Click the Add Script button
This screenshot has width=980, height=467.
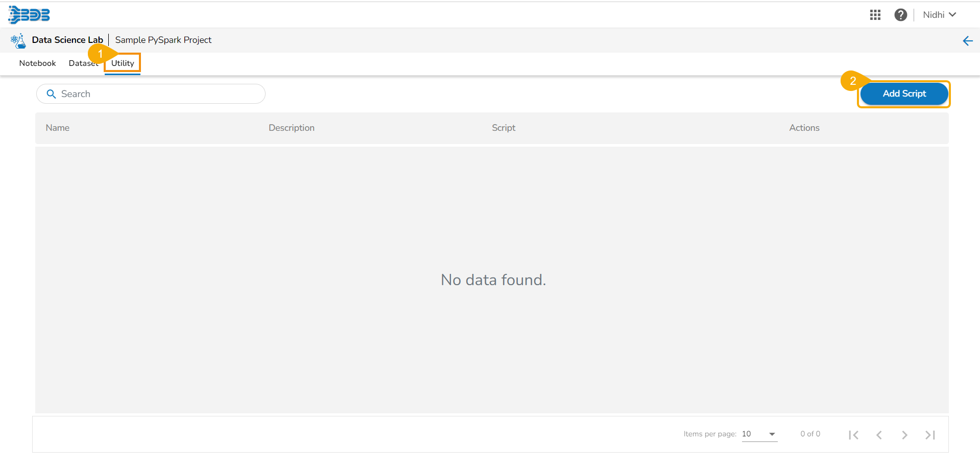(904, 94)
